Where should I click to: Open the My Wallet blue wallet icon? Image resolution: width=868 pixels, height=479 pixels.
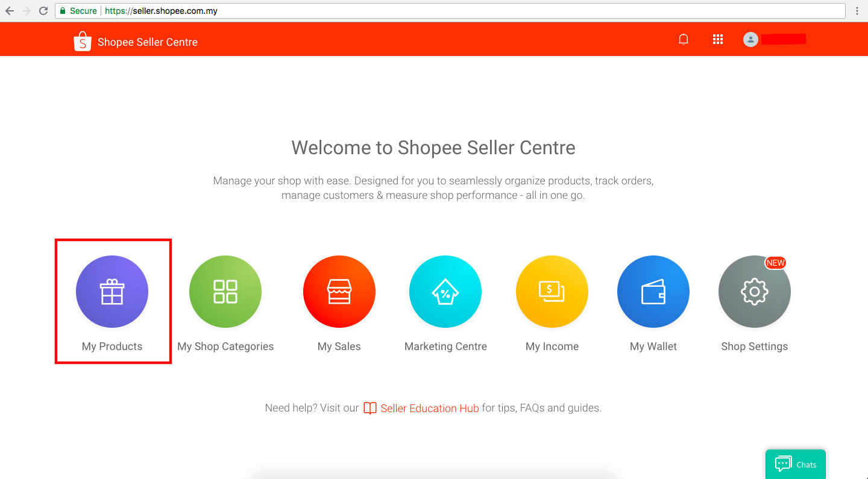click(653, 292)
